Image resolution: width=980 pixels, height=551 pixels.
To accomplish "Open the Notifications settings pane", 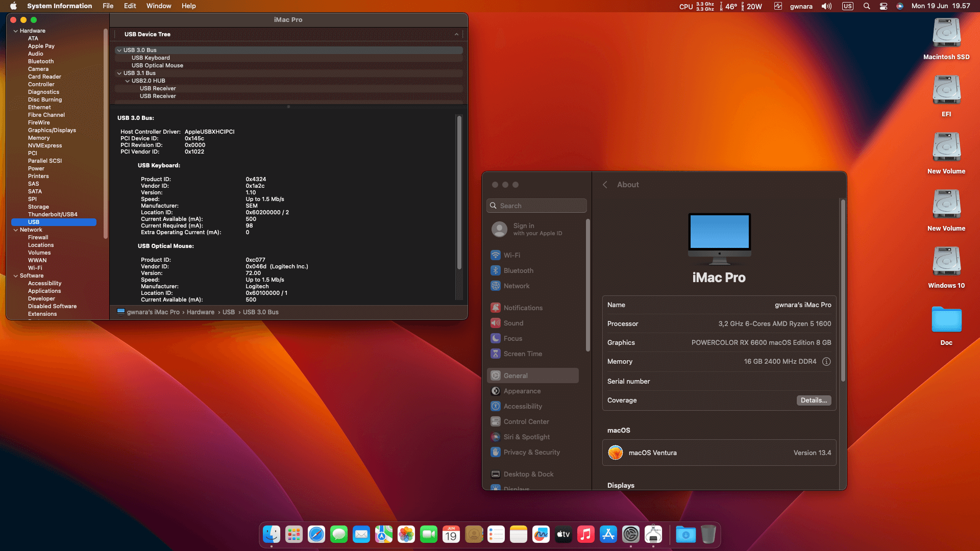I will pyautogui.click(x=523, y=308).
